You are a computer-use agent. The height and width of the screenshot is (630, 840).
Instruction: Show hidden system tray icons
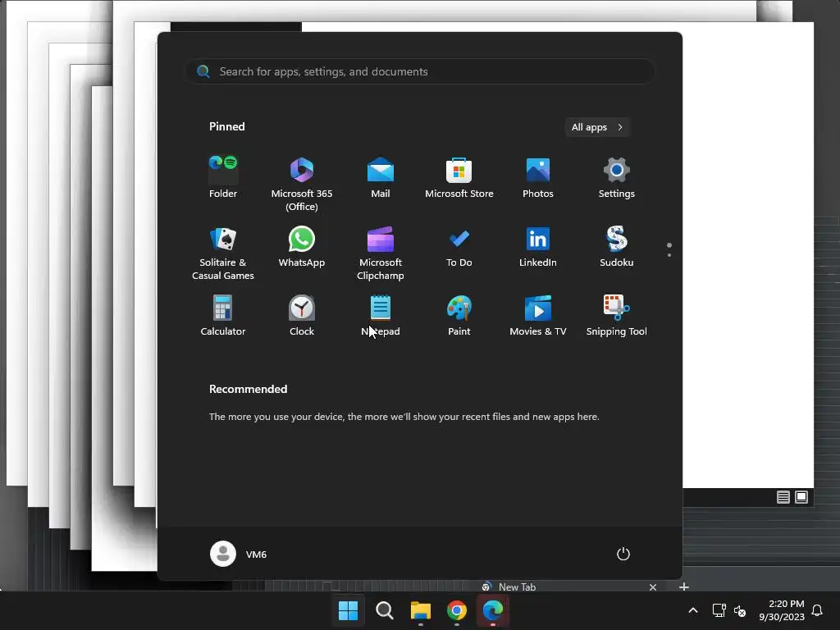click(x=692, y=610)
